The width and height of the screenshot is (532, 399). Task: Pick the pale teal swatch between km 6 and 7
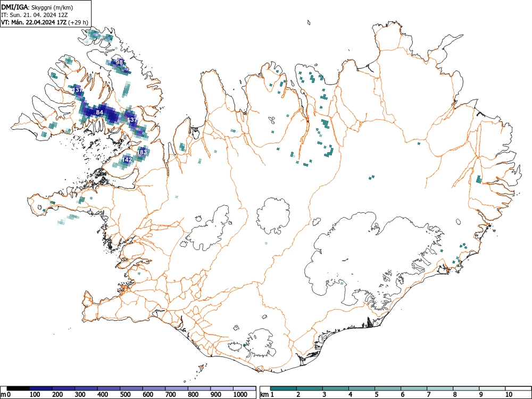tap(414, 388)
